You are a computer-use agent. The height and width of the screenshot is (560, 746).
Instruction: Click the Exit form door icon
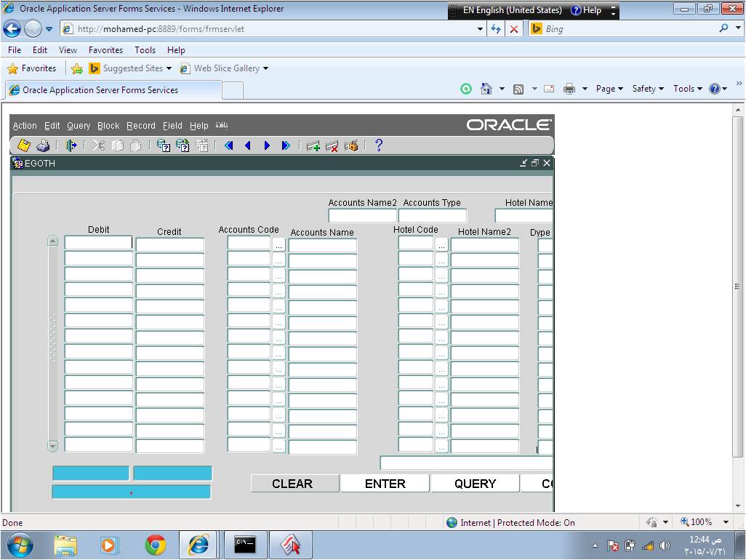71,145
